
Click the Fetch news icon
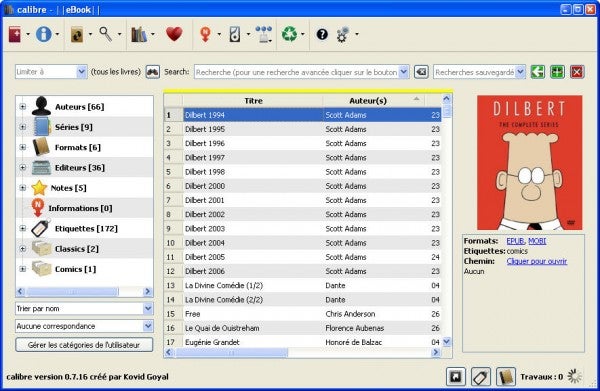click(205, 34)
